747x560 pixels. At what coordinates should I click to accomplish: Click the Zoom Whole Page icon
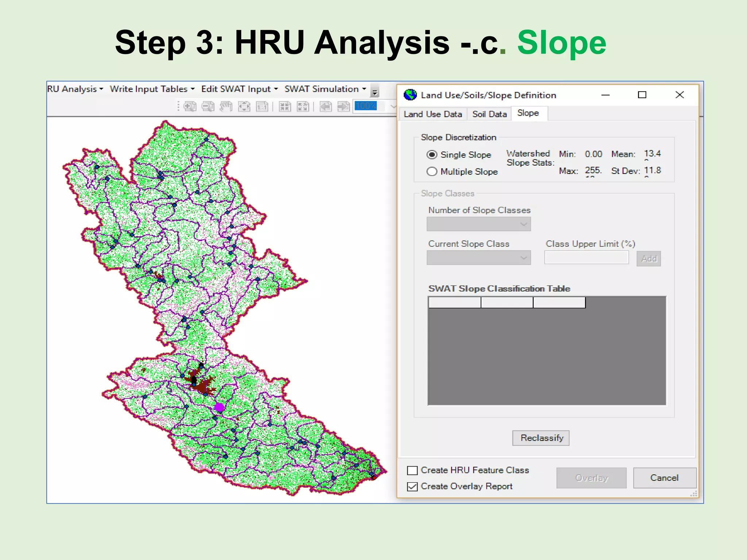(x=244, y=106)
